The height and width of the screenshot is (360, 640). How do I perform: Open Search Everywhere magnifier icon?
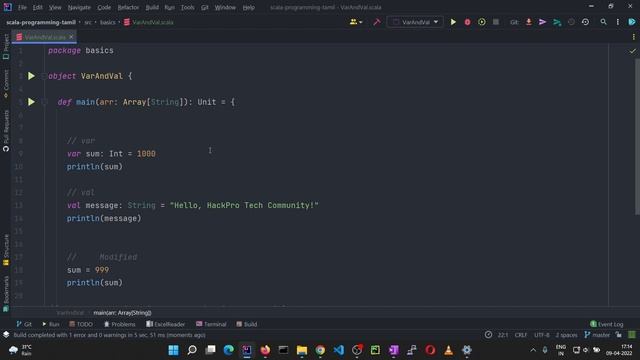tap(603, 22)
